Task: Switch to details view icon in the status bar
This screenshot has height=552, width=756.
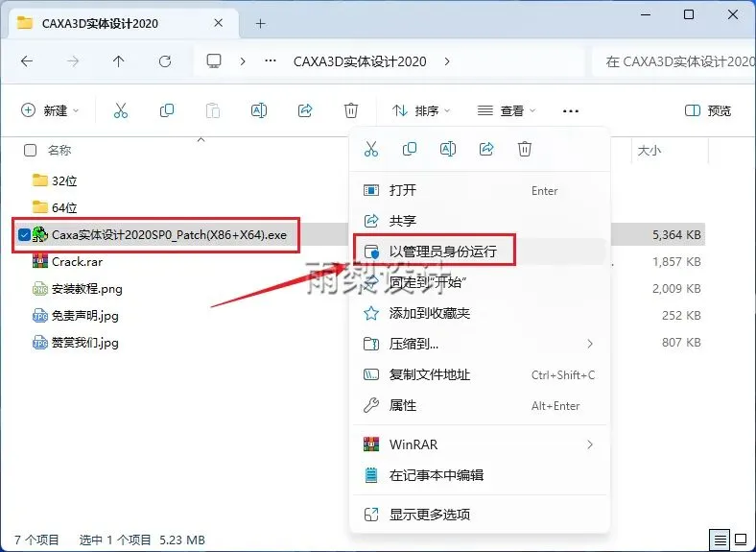Action: pos(720,540)
